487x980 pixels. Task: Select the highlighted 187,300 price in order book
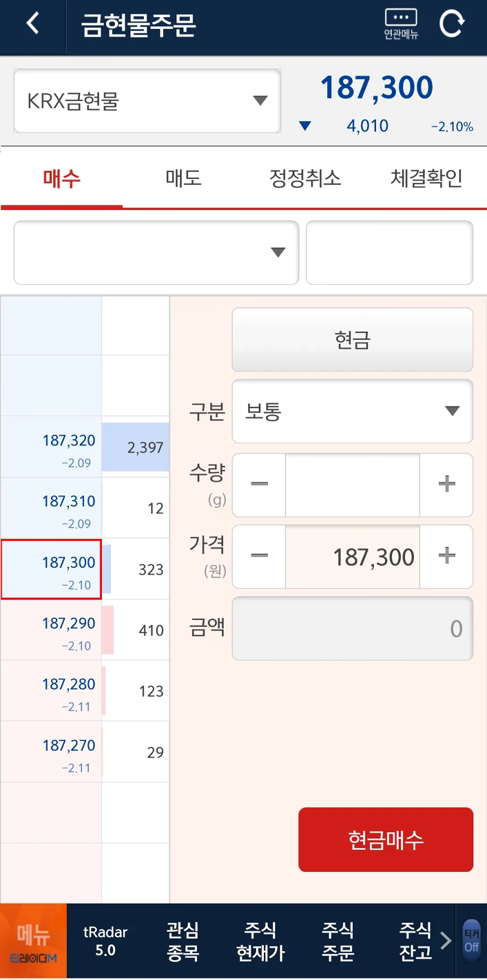(x=51, y=569)
